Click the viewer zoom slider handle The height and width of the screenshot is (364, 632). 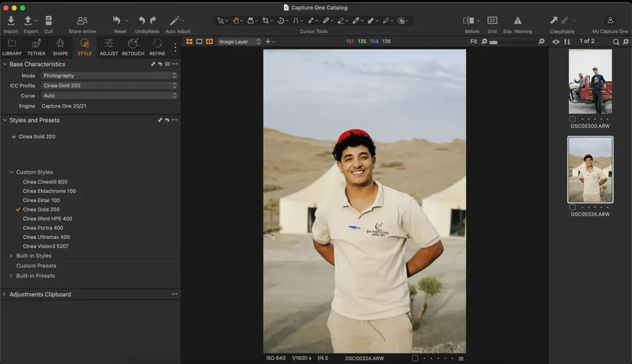pos(493,42)
